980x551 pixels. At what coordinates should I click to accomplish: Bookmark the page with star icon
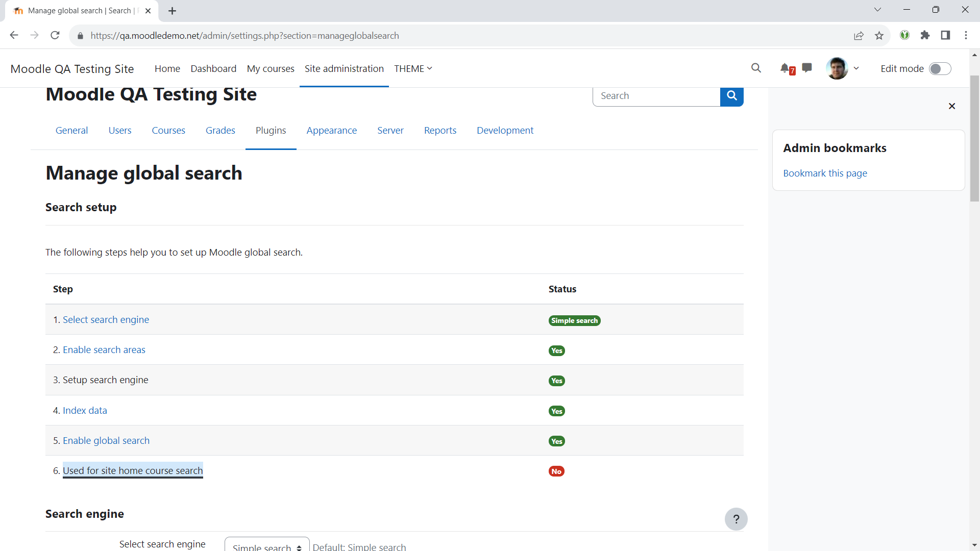[x=879, y=36]
